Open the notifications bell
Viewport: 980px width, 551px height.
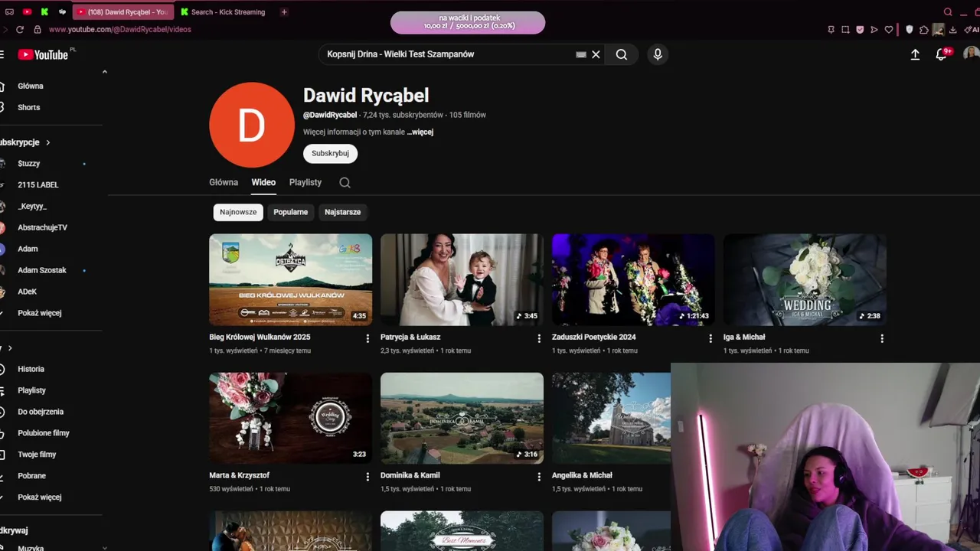pos(942,54)
